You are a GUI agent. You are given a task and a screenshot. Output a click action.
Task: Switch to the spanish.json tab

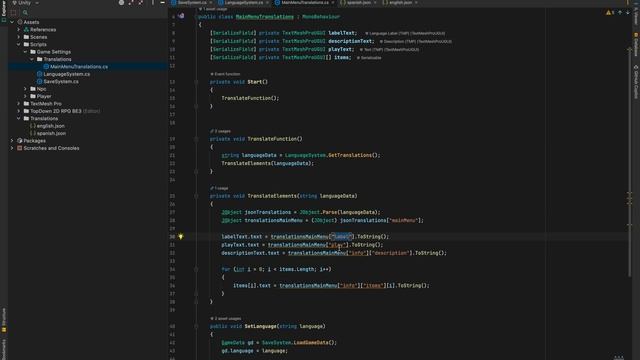coord(358,2)
